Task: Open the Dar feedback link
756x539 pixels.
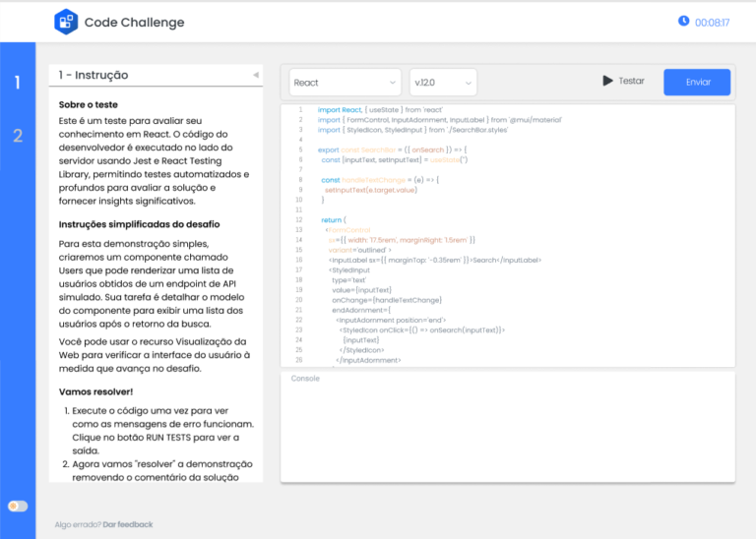Action: (x=128, y=524)
